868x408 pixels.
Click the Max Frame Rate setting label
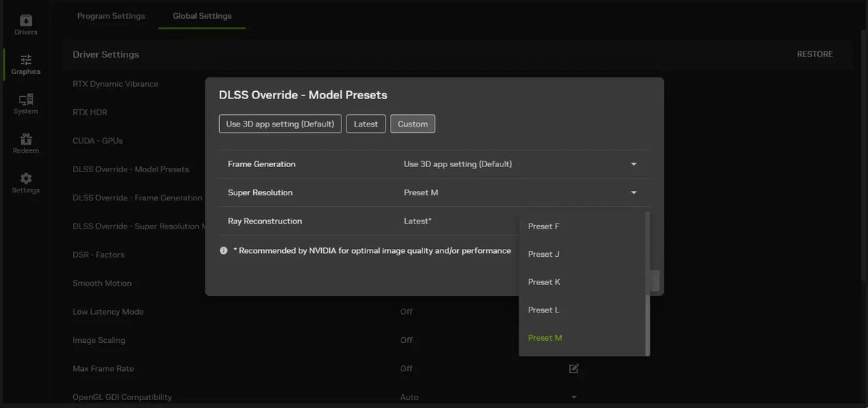pos(103,369)
